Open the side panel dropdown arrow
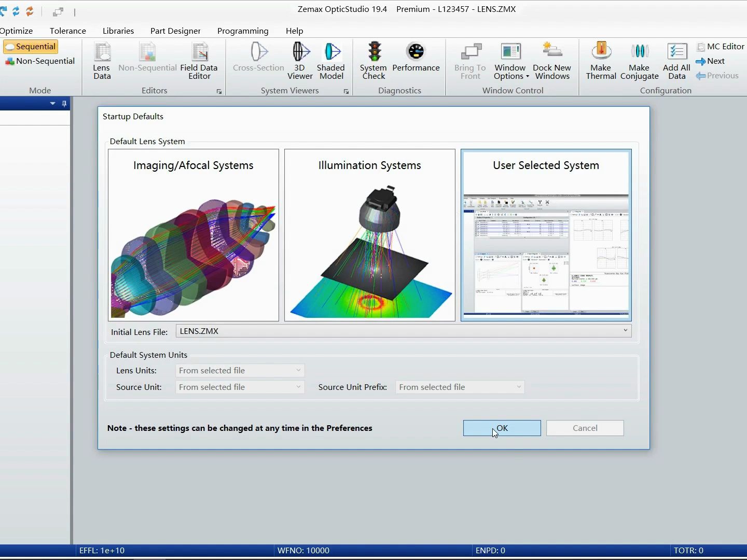This screenshot has width=747, height=560. click(x=52, y=104)
